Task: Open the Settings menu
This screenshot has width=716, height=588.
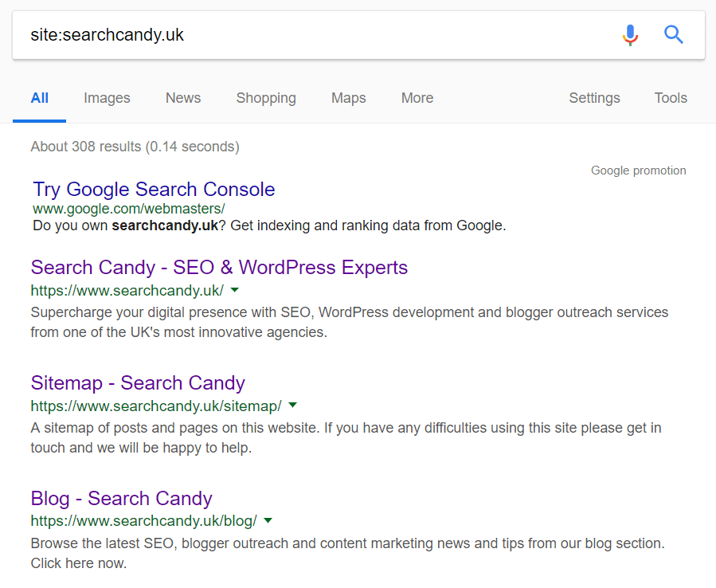Action: click(x=594, y=98)
